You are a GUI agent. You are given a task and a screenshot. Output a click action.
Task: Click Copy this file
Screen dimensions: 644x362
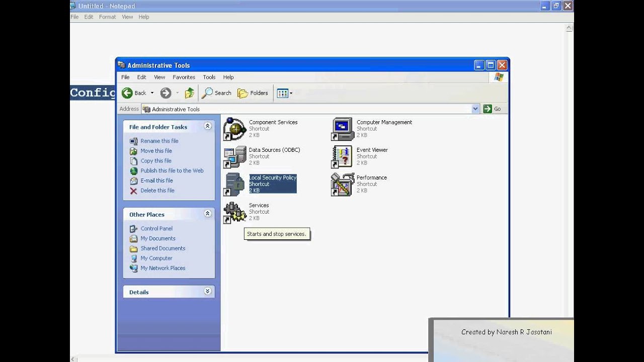pyautogui.click(x=156, y=161)
